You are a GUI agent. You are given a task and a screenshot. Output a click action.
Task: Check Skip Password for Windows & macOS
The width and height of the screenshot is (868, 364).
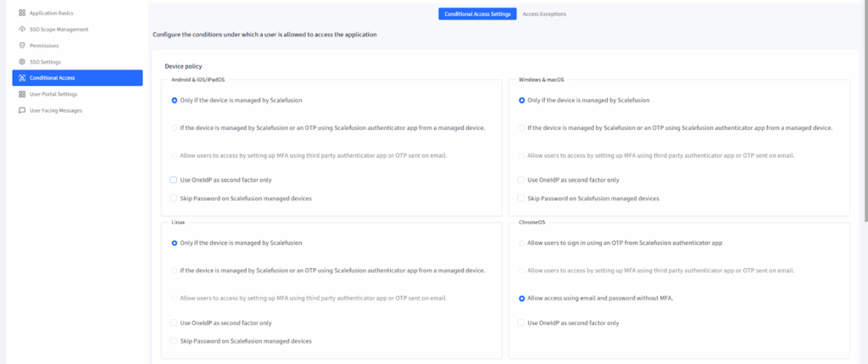[521, 198]
